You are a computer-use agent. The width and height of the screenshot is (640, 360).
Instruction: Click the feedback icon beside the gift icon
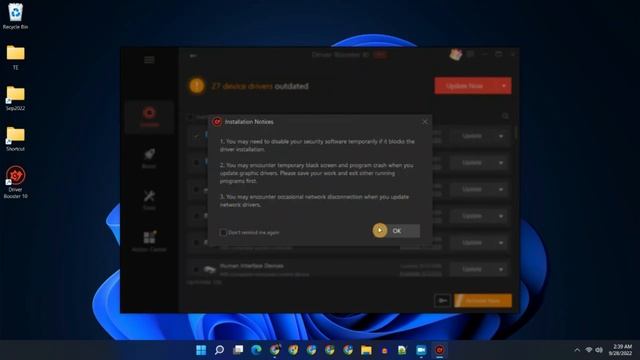tap(471, 54)
